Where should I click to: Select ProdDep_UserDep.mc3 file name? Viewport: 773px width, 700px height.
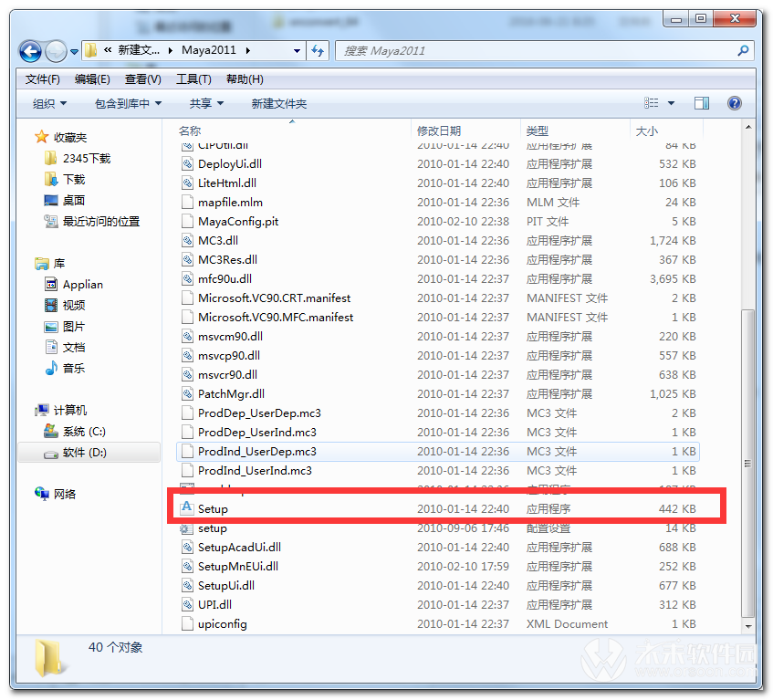pyautogui.click(x=259, y=413)
